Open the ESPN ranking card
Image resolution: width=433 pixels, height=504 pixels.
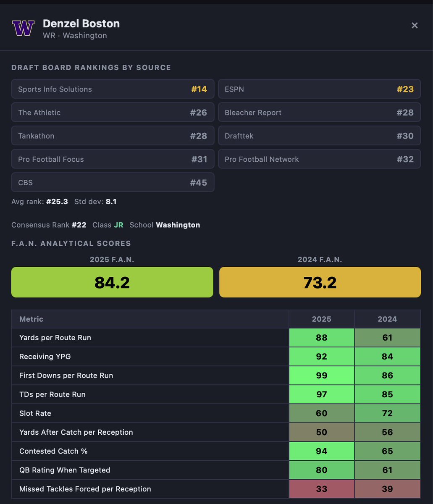[x=320, y=89]
